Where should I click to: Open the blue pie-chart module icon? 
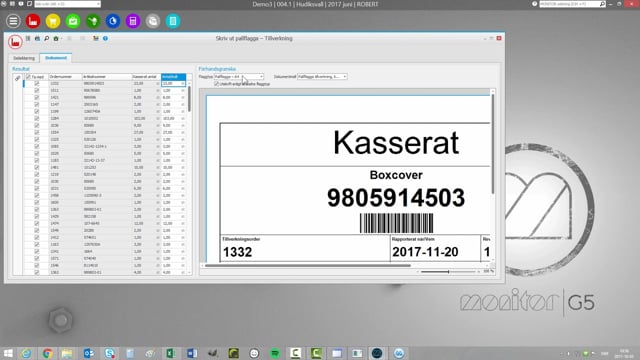[113, 21]
